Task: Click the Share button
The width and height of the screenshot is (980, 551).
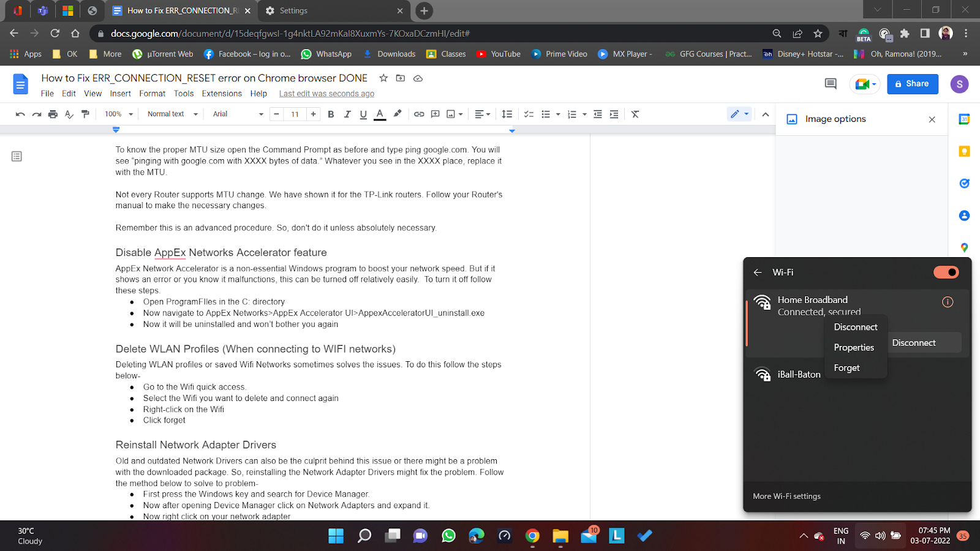Action: click(912, 84)
